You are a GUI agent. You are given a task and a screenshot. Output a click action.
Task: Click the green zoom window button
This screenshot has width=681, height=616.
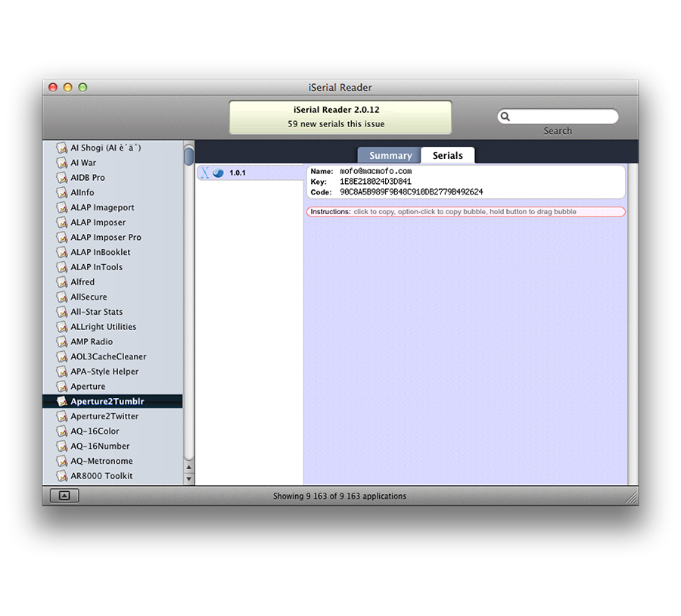[x=82, y=87]
